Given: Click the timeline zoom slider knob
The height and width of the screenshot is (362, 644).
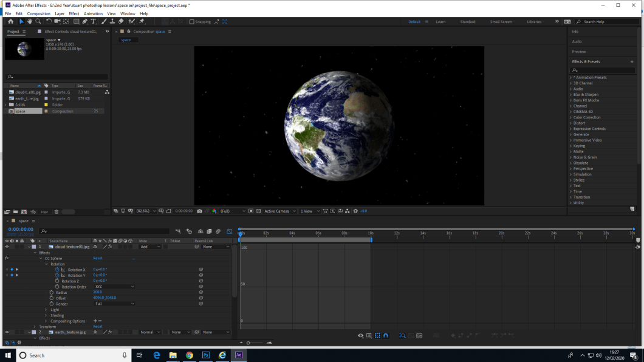Looking at the screenshot, I should (x=248, y=342).
